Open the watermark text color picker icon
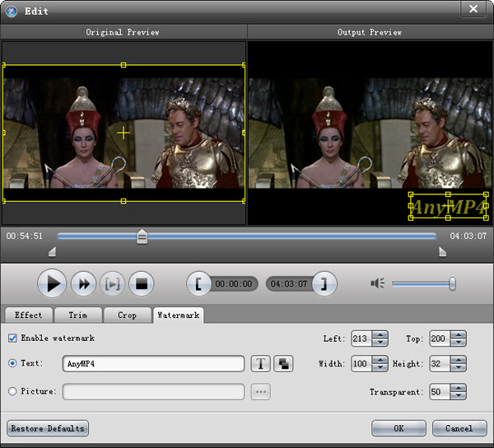494x448 pixels. click(283, 363)
